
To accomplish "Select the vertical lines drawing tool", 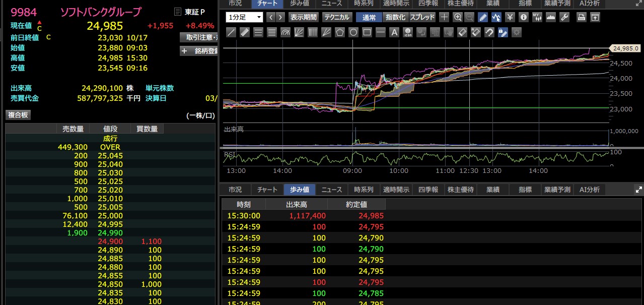I will tap(313, 32).
